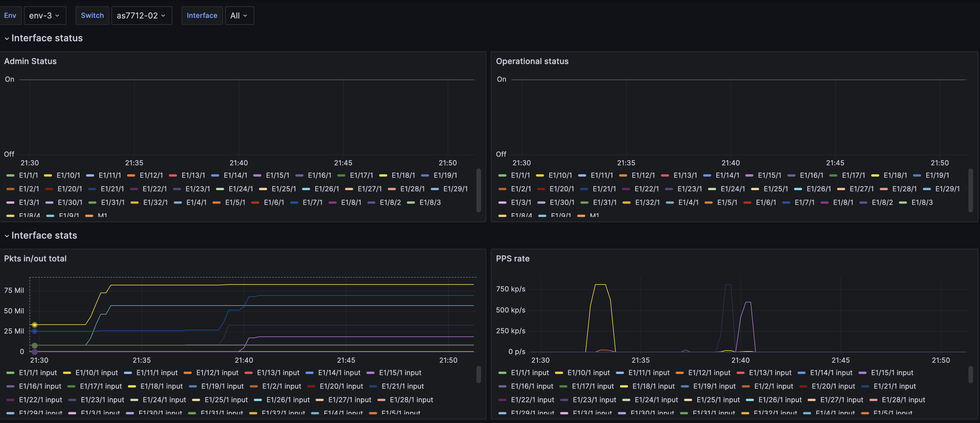Image resolution: width=980 pixels, height=423 pixels.
Task: Toggle E1/10/1 series in Admin Status legend
Action: [x=68, y=175]
